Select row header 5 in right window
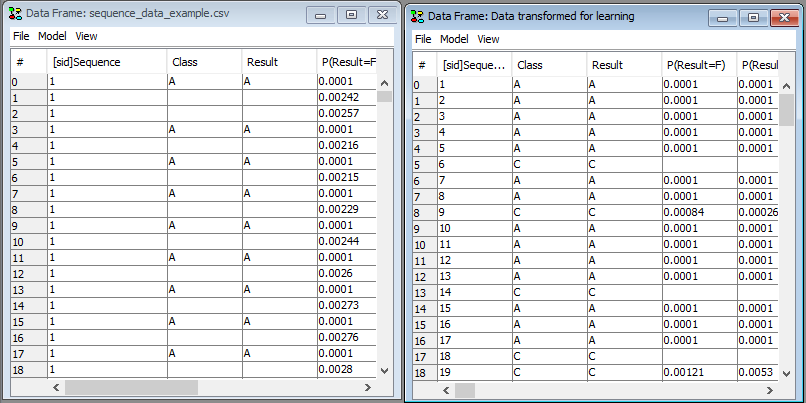Screen dimensions: 806x403 (x=425, y=164)
